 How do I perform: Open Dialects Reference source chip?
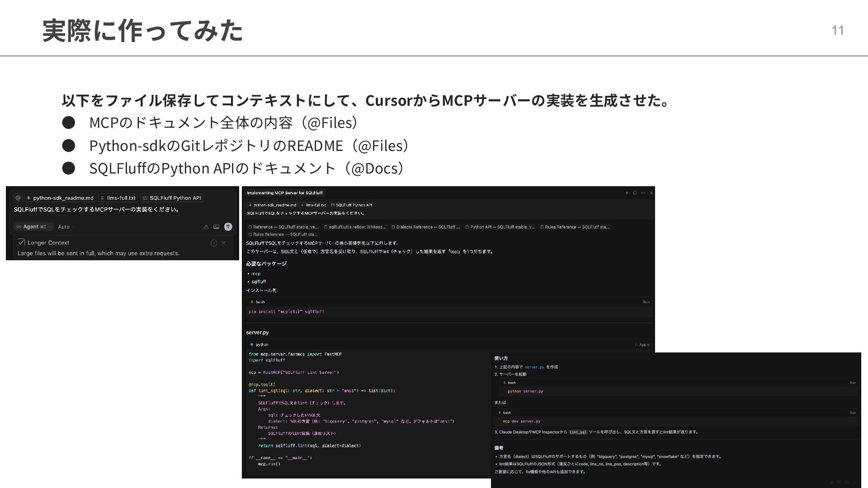click(x=425, y=227)
